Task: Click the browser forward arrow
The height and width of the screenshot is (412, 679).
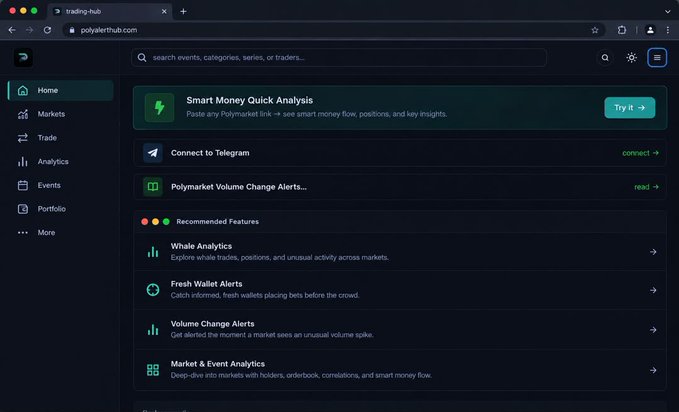Action: coord(29,30)
